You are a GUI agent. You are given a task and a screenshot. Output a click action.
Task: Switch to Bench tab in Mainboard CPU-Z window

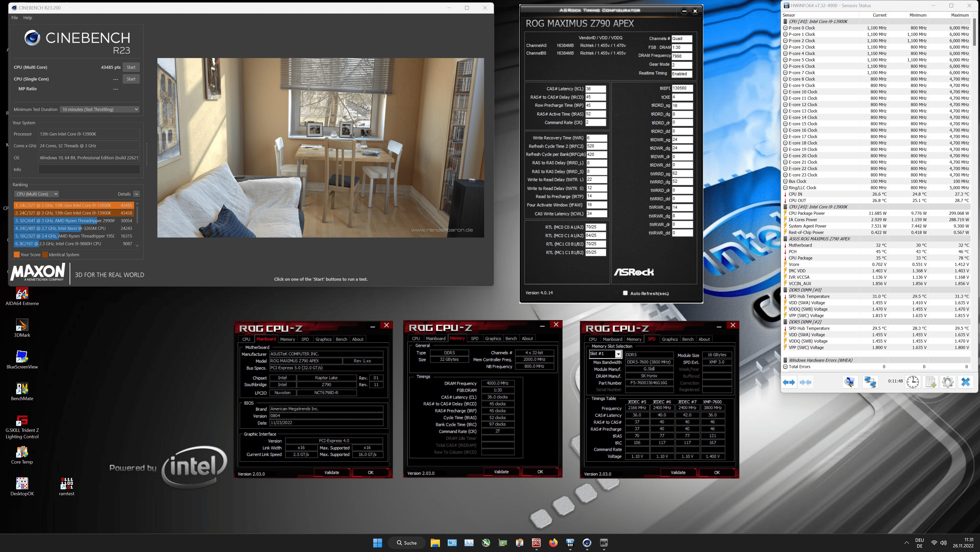pyautogui.click(x=341, y=339)
